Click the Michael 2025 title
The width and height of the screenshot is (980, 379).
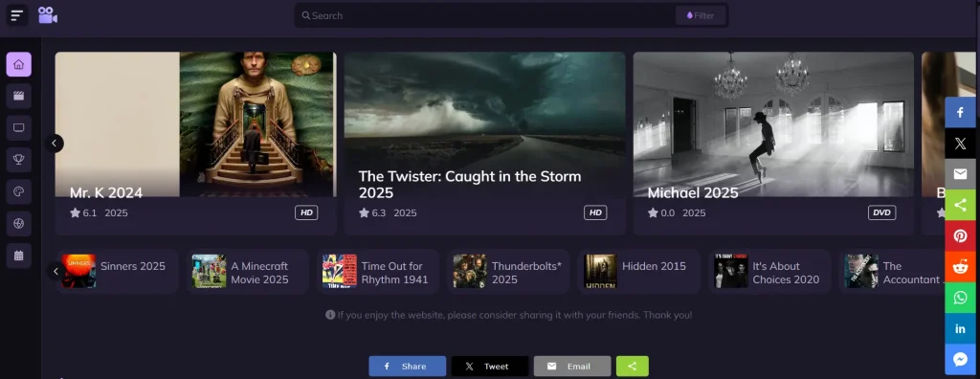tap(693, 192)
